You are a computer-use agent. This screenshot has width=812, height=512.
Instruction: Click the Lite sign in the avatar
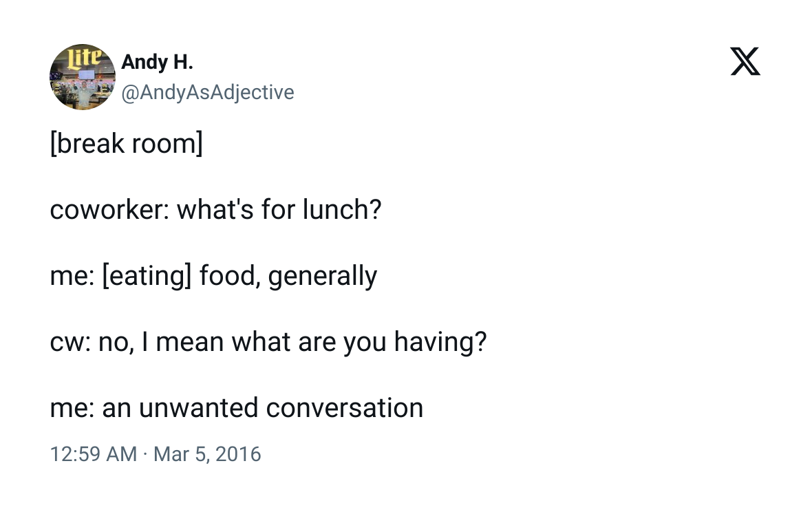[88, 56]
